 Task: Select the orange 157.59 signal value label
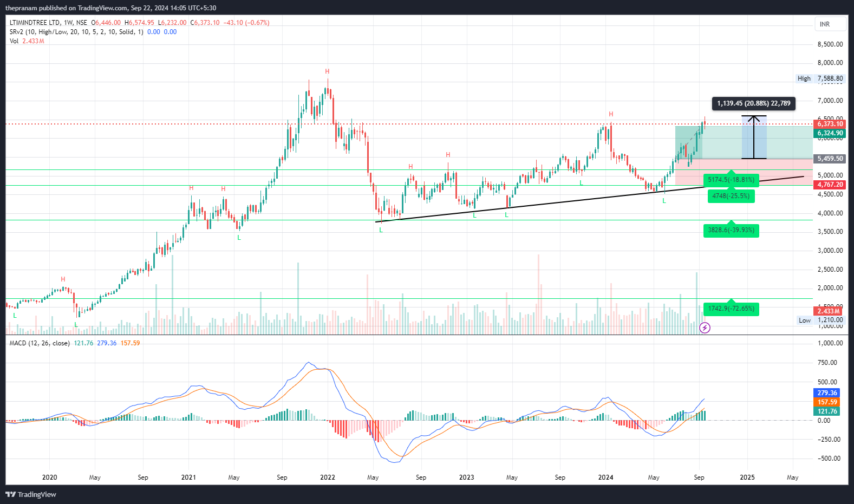pos(827,402)
